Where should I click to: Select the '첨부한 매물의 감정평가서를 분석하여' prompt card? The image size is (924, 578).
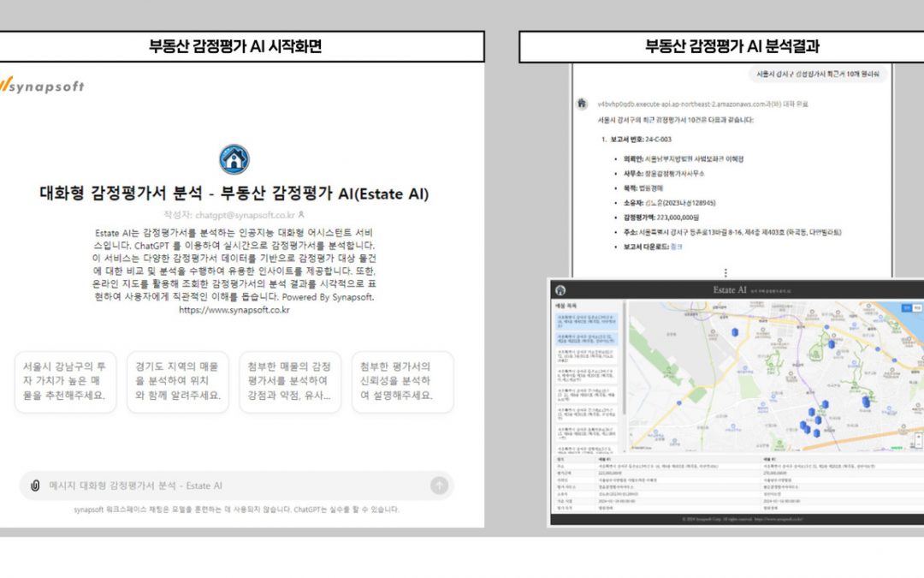point(290,382)
